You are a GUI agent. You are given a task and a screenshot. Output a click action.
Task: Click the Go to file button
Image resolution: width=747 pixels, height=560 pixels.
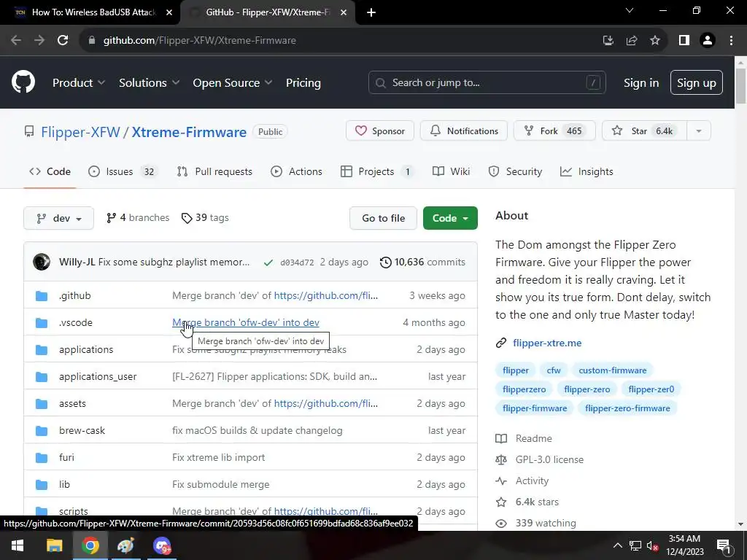coord(384,218)
